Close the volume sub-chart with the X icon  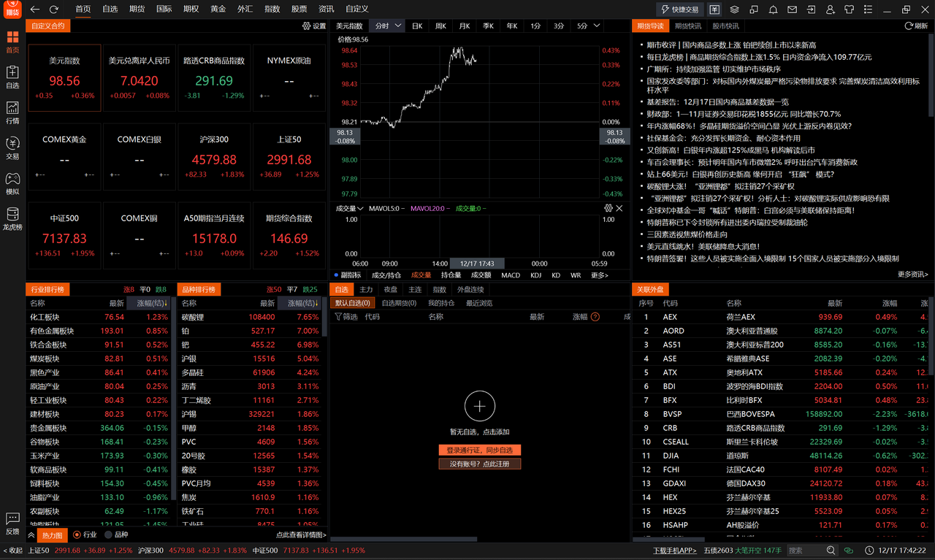(619, 208)
